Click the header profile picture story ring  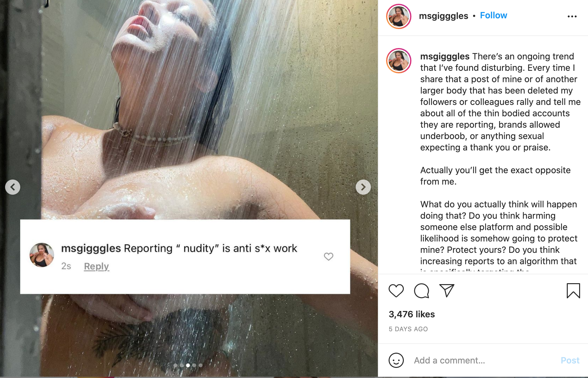[398, 16]
